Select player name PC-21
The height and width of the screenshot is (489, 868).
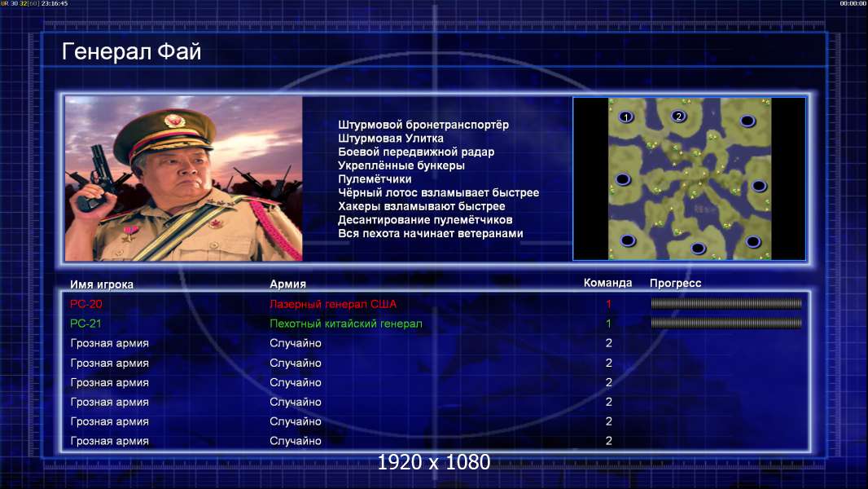(x=85, y=324)
